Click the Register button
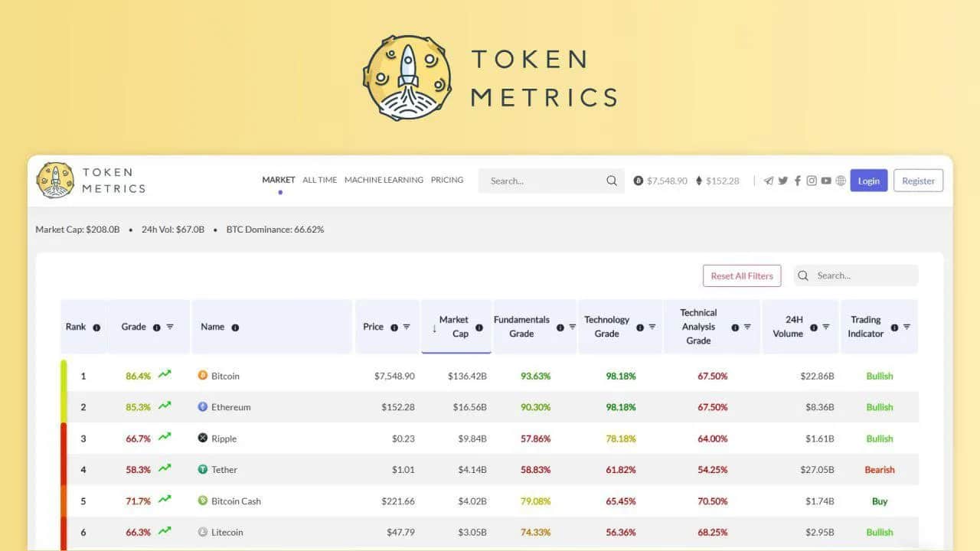Viewport: 980px width, 551px height. [919, 181]
